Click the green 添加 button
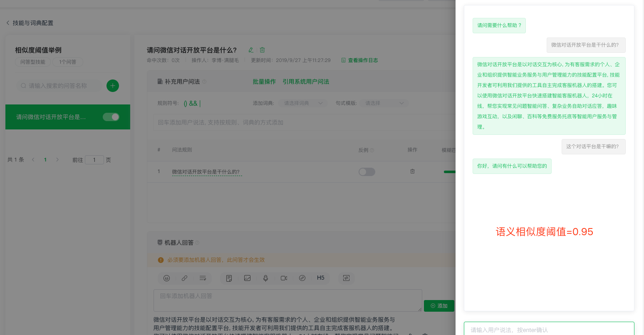The width and height of the screenshot is (644, 335). (x=439, y=306)
